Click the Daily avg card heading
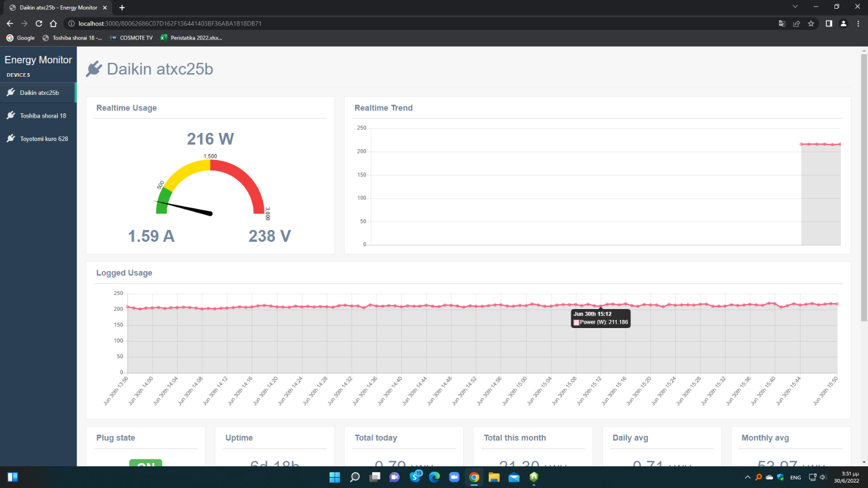 (630, 438)
